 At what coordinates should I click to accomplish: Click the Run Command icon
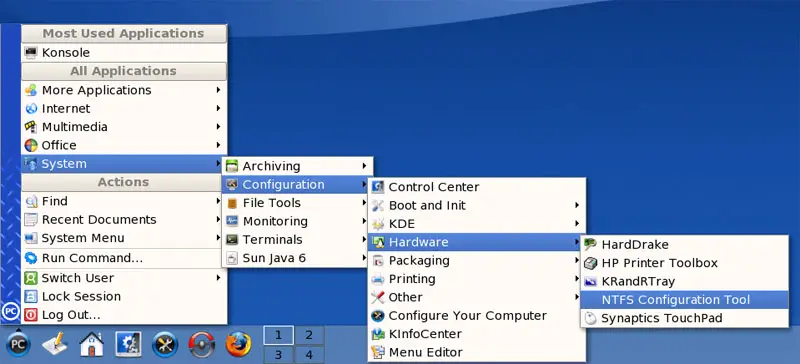pyautogui.click(x=31, y=258)
